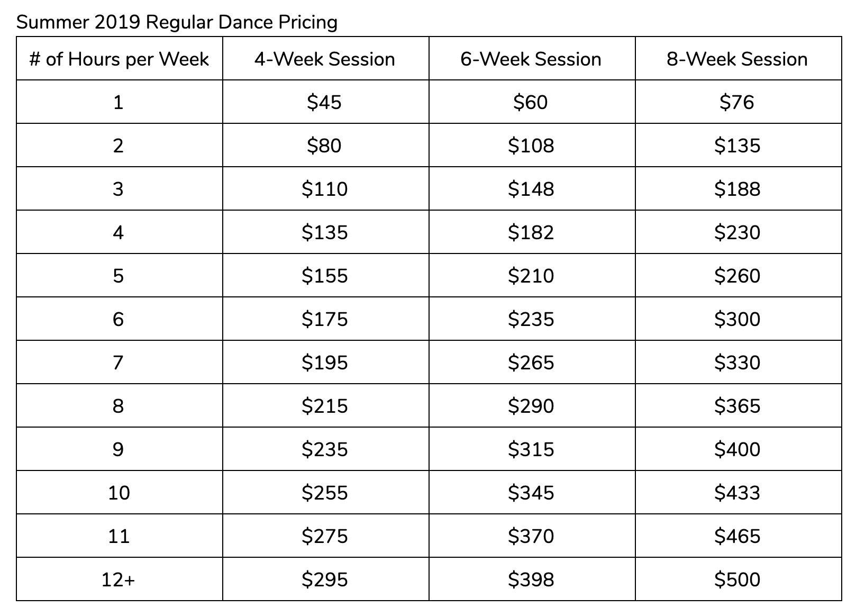Click the $108 price cell

point(532,146)
